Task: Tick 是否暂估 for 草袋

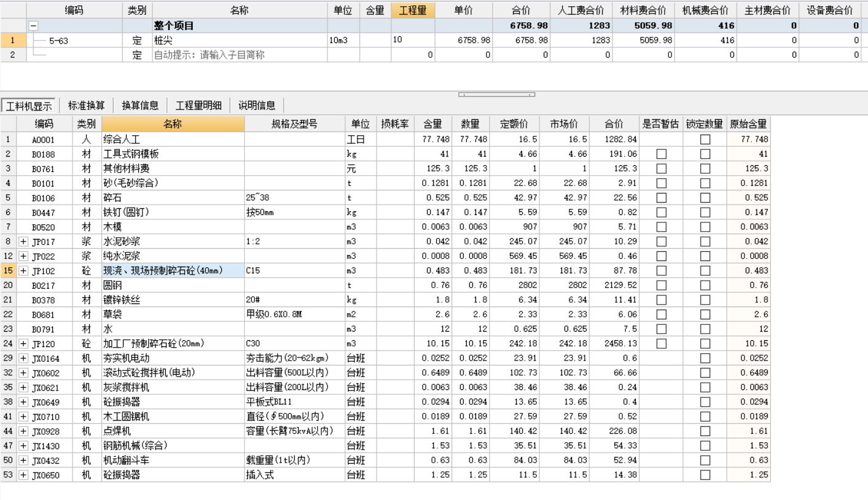Action: [x=661, y=314]
